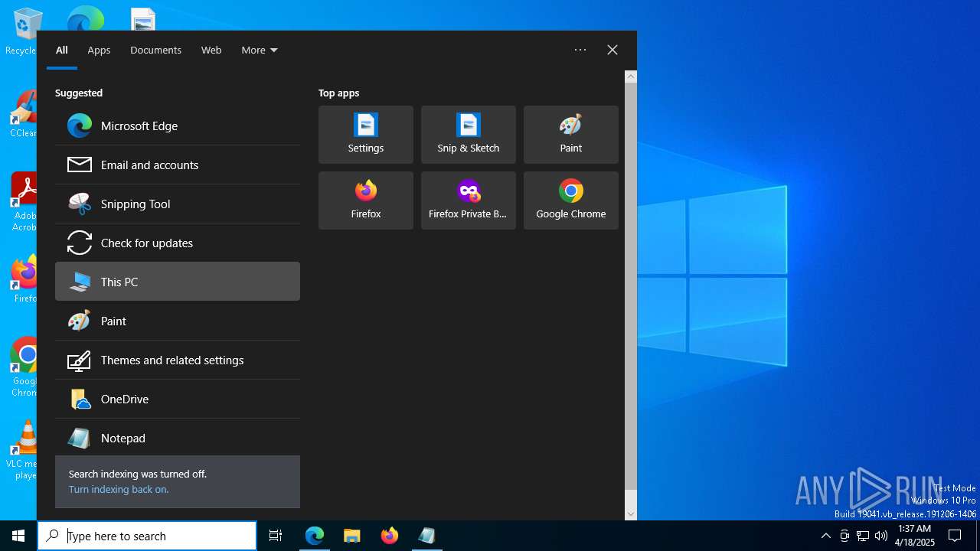Focus the Type here to search box
The width and height of the screenshot is (980, 551).
[147, 536]
